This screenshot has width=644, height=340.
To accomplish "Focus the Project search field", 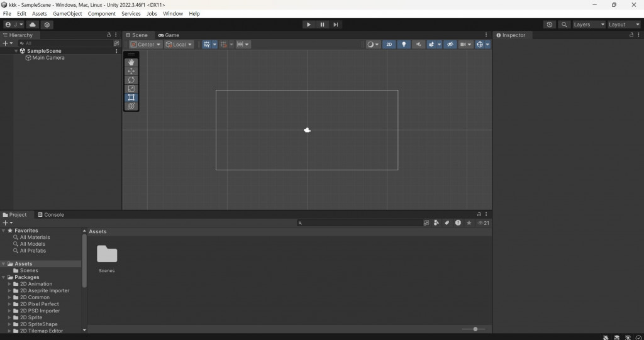I will click(x=359, y=223).
